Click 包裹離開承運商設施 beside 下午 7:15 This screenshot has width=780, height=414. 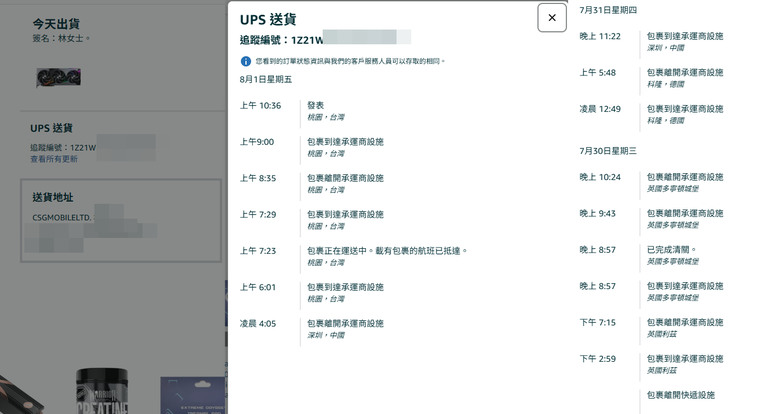(x=685, y=322)
